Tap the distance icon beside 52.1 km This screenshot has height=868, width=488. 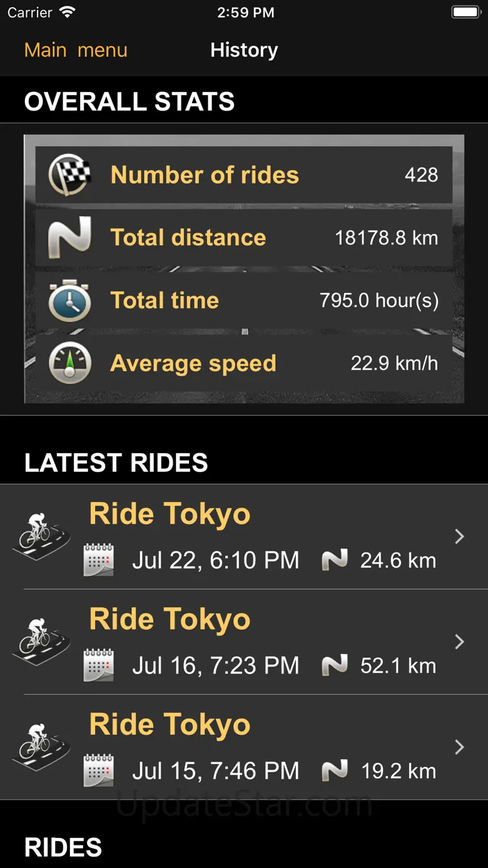(335, 665)
